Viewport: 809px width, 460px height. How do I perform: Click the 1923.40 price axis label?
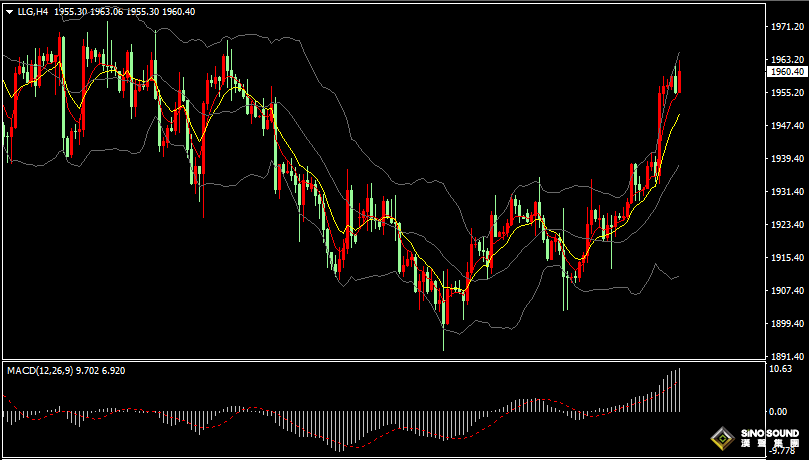click(786, 225)
